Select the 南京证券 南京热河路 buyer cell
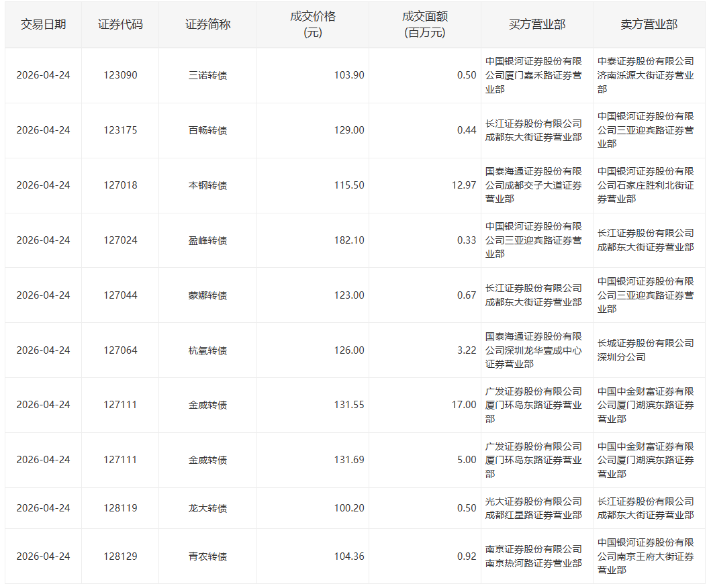 click(x=534, y=556)
